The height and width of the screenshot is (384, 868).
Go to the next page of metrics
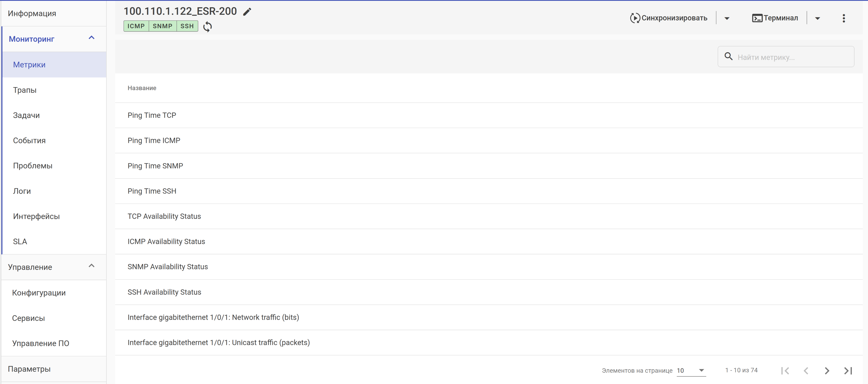click(827, 371)
